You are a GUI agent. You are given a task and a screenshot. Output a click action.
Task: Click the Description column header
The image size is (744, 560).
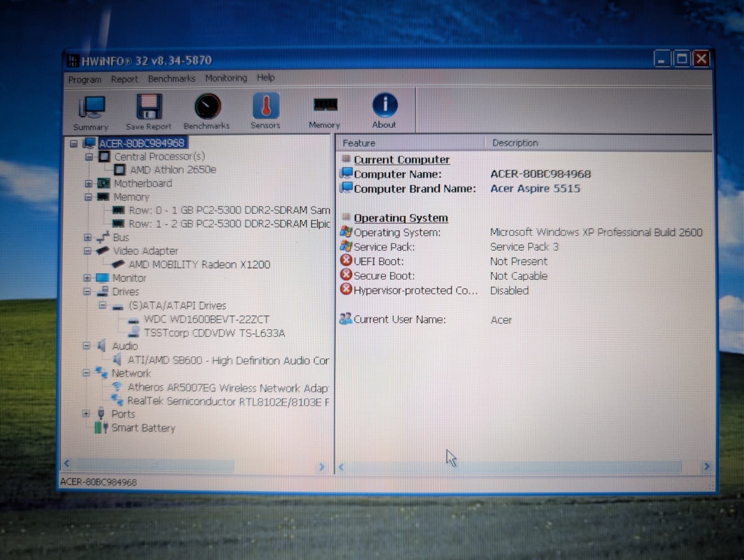pos(598,143)
